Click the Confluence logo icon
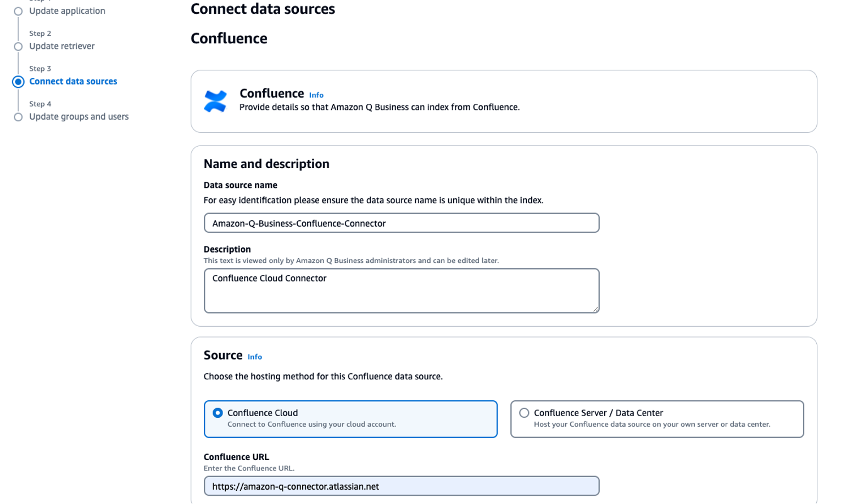847x504 pixels. point(215,102)
